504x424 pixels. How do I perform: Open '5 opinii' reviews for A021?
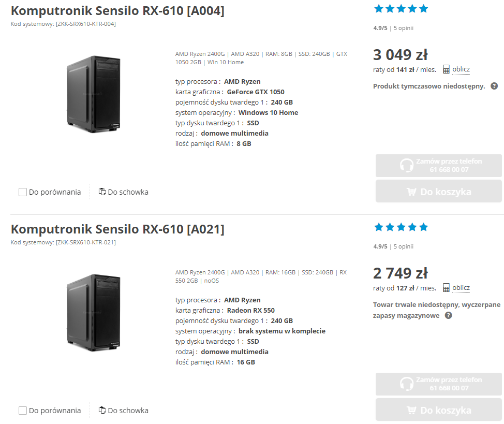[x=404, y=246]
